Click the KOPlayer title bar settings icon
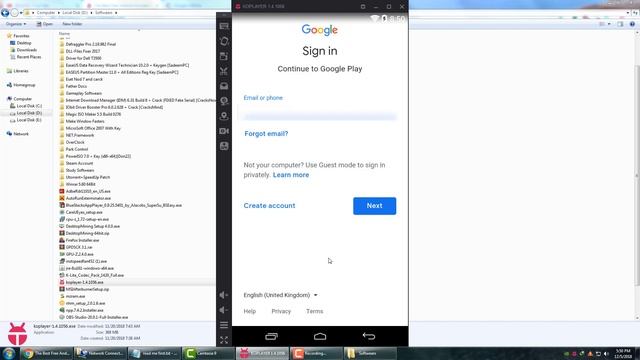Image resolution: width=640 pixels, height=360 pixels. coord(363,7)
